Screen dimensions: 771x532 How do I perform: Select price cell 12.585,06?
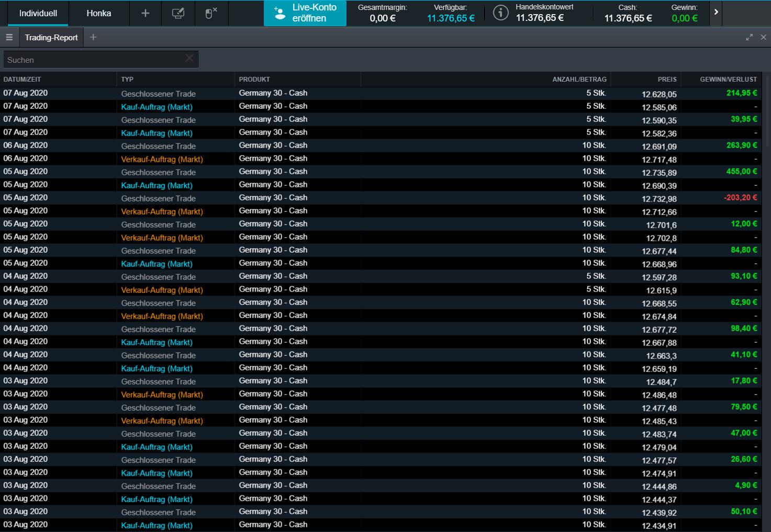pyautogui.click(x=659, y=108)
